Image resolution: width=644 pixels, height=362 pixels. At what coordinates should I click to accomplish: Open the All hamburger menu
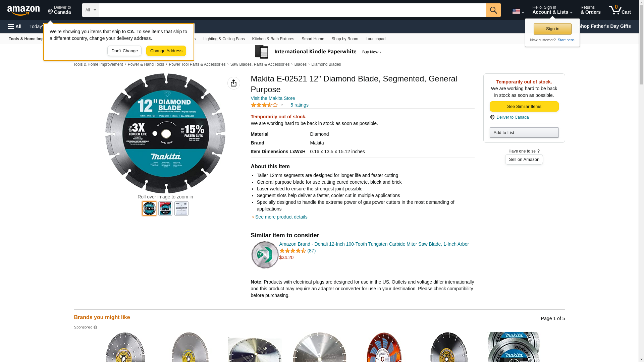click(15, 26)
